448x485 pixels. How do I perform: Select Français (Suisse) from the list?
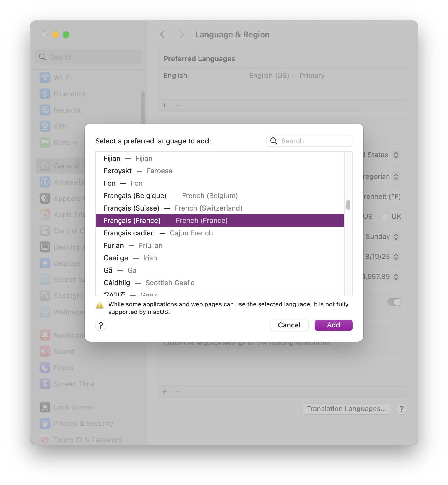(x=220, y=208)
